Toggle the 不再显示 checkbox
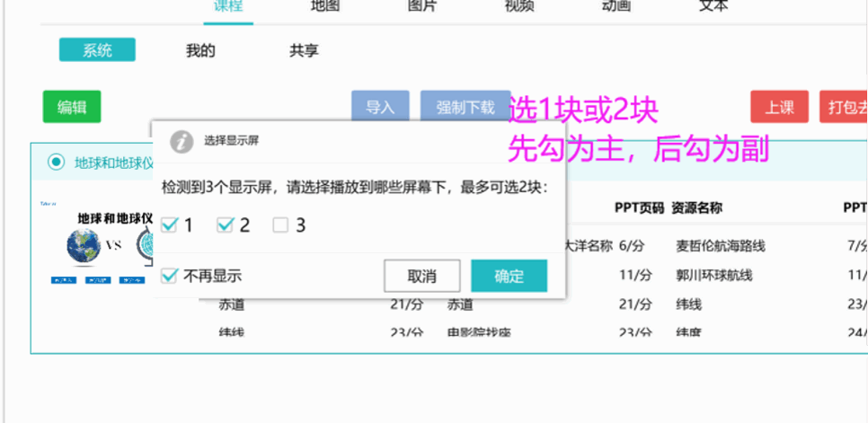Viewport: 868px width, 423px height. tap(169, 276)
